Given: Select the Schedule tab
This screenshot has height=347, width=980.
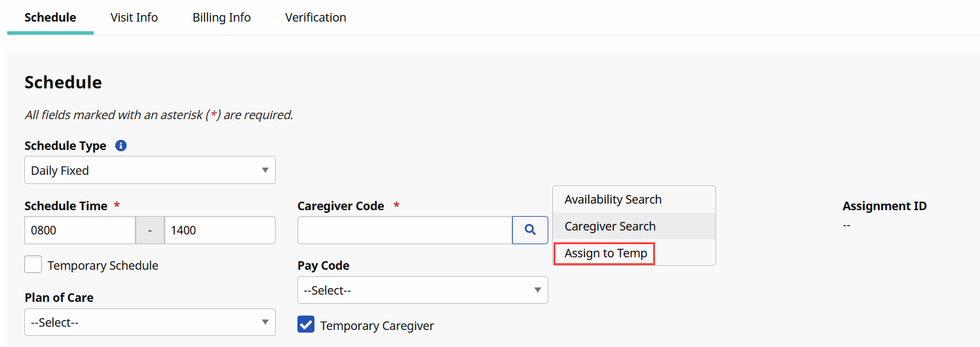Looking at the screenshot, I should pos(50,18).
